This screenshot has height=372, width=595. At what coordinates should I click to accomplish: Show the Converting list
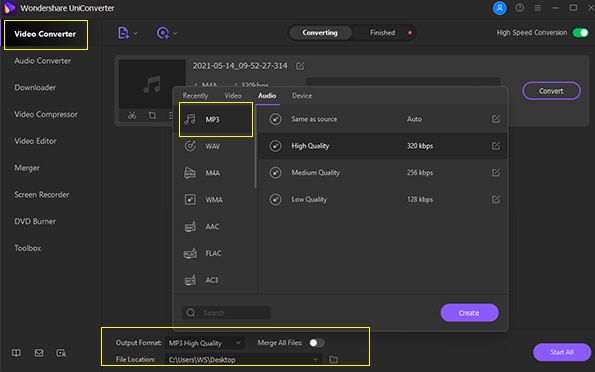point(320,33)
